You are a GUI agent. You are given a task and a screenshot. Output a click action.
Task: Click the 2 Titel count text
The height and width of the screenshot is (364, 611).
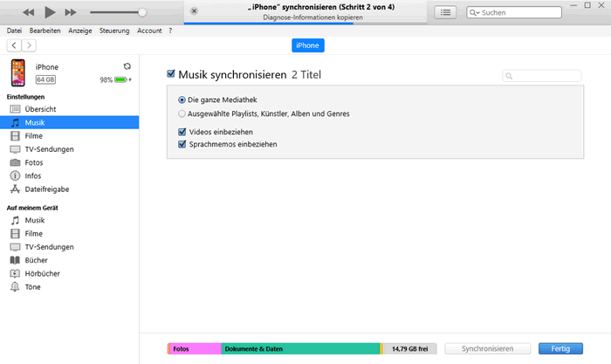306,74
